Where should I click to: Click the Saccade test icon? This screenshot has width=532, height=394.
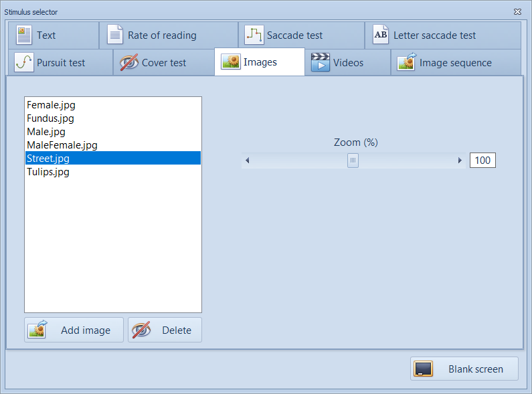[x=254, y=35]
